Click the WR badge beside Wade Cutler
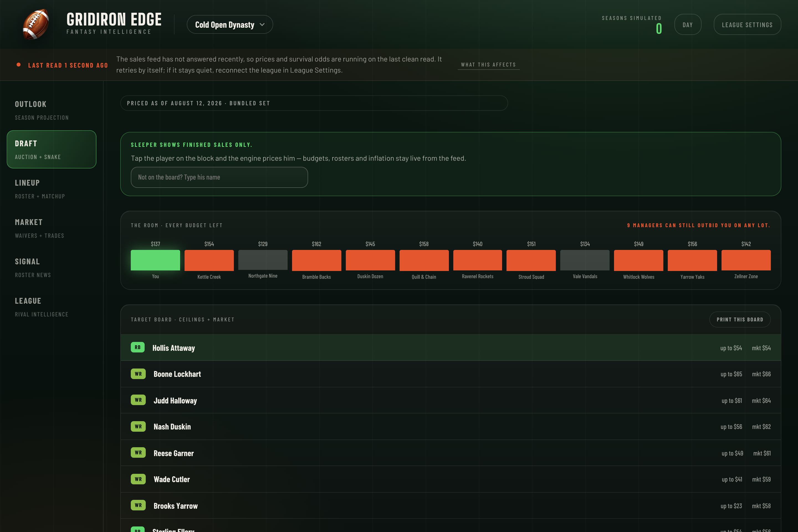The image size is (798, 532). (138, 479)
